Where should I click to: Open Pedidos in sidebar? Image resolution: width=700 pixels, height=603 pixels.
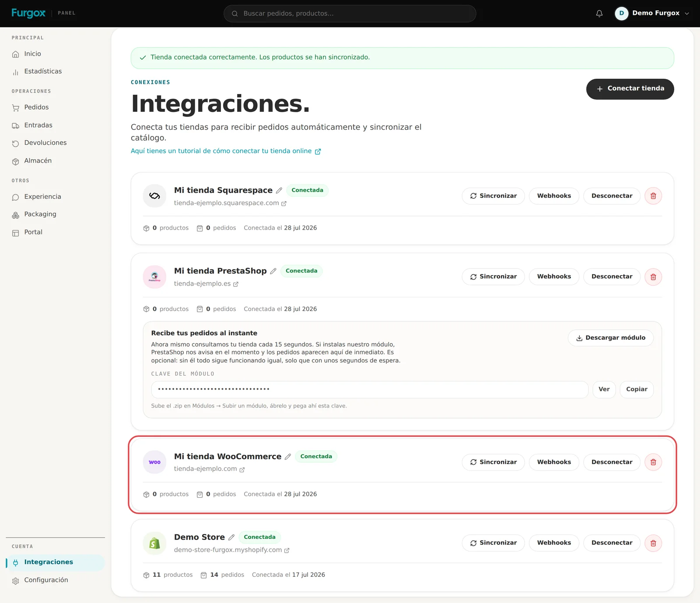pyautogui.click(x=56, y=107)
